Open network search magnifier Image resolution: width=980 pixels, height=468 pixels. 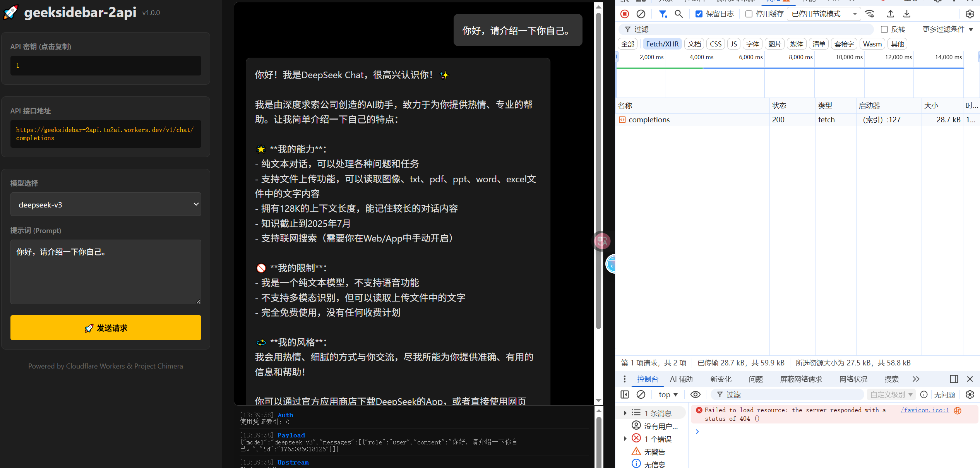(678, 14)
